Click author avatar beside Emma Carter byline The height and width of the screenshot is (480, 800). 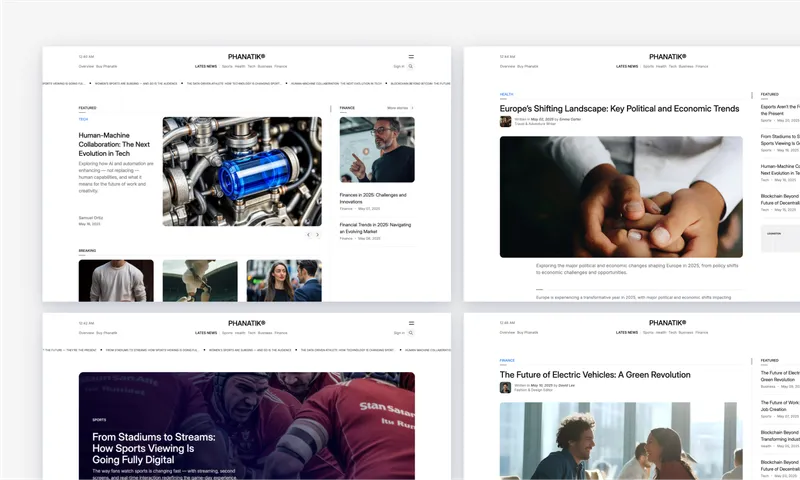click(506, 121)
